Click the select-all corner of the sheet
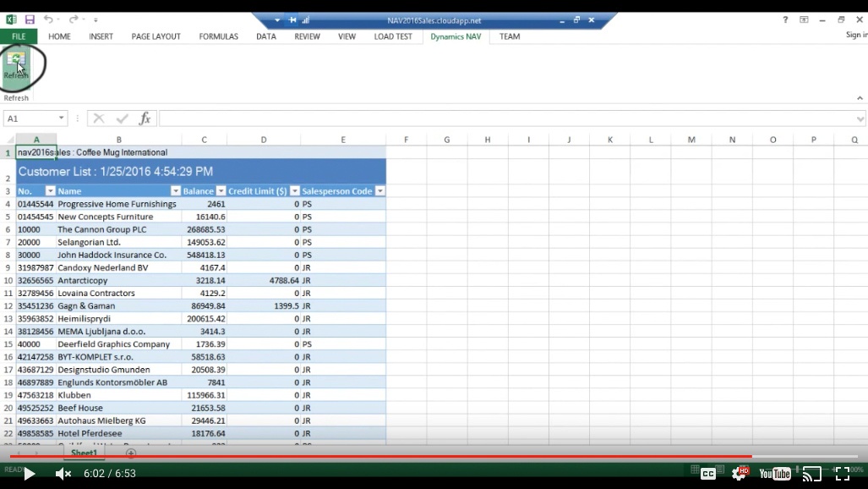This screenshot has height=489, width=868. click(x=10, y=140)
